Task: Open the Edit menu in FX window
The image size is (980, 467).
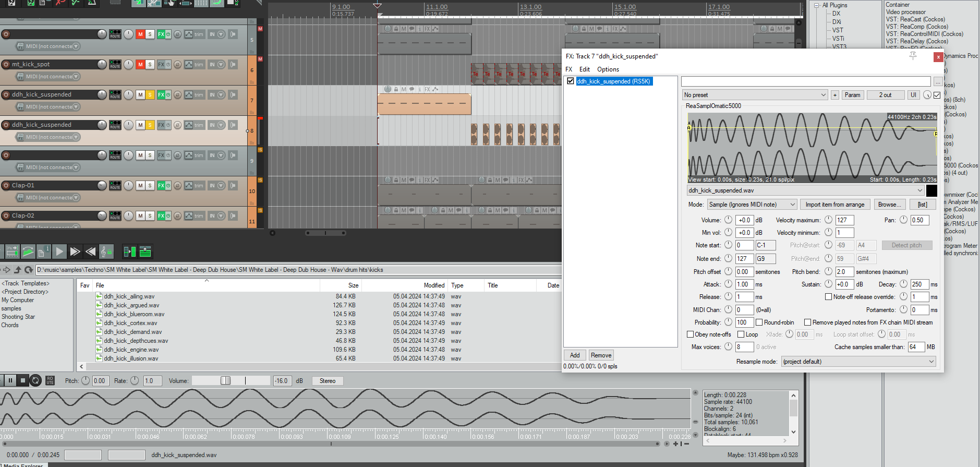Action: tap(584, 69)
